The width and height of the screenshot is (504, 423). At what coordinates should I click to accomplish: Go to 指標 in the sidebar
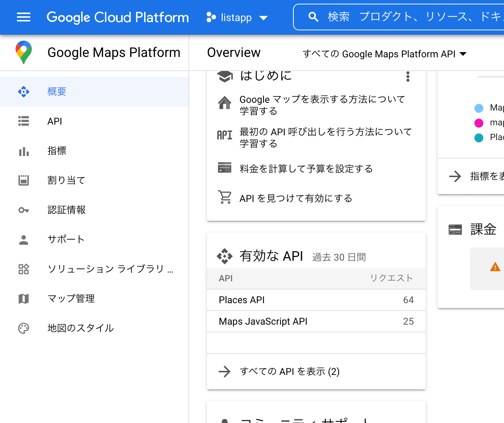pos(94,151)
